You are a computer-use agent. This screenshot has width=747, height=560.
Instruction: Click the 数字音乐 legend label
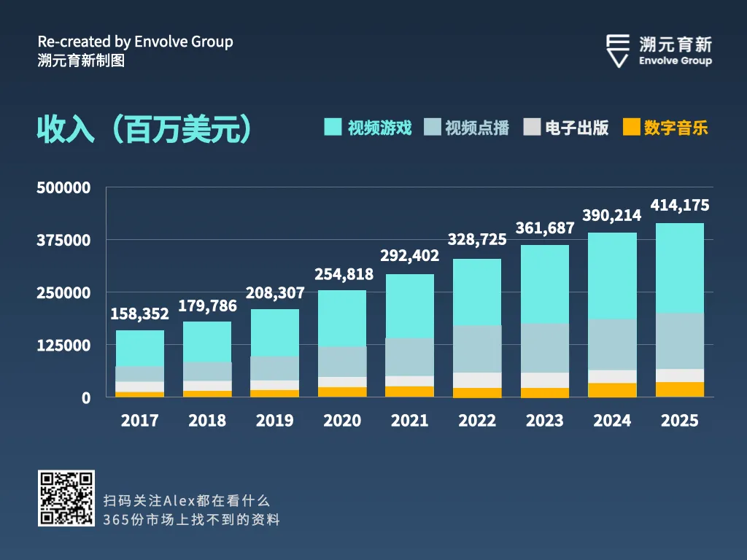pyautogui.click(x=676, y=128)
